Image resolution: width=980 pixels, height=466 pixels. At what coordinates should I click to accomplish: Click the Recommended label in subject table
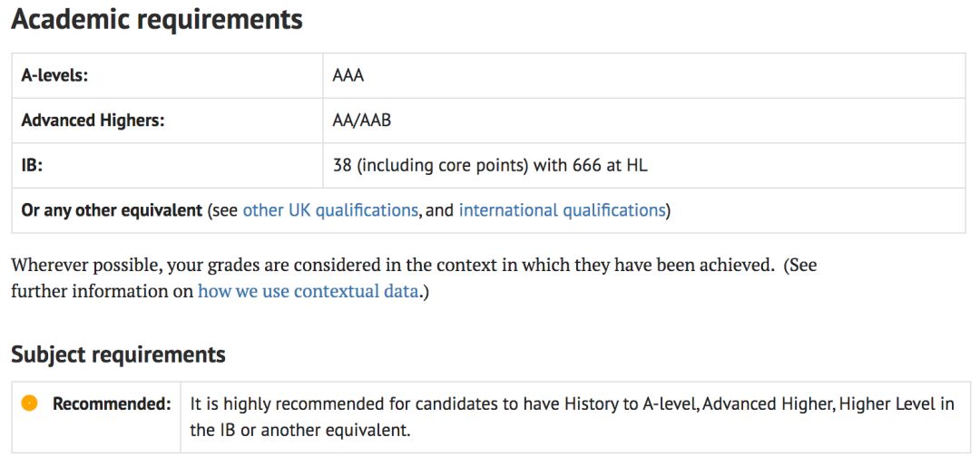(112, 404)
